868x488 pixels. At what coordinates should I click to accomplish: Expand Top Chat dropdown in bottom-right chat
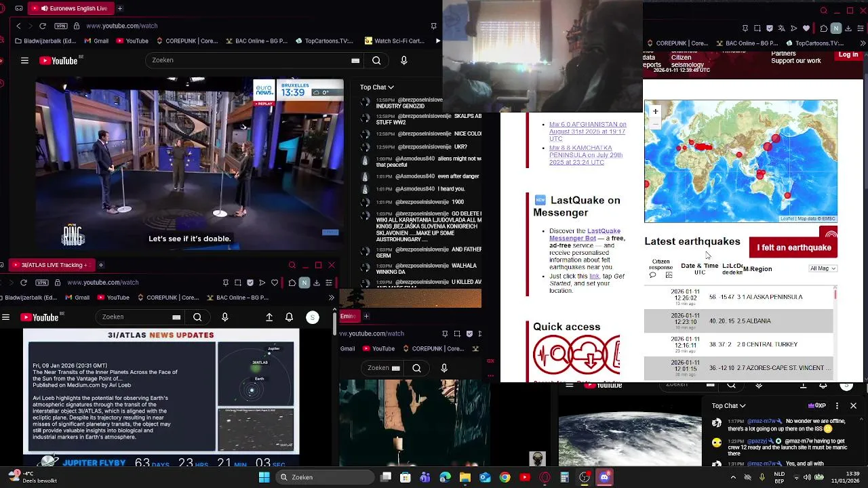point(728,406)
